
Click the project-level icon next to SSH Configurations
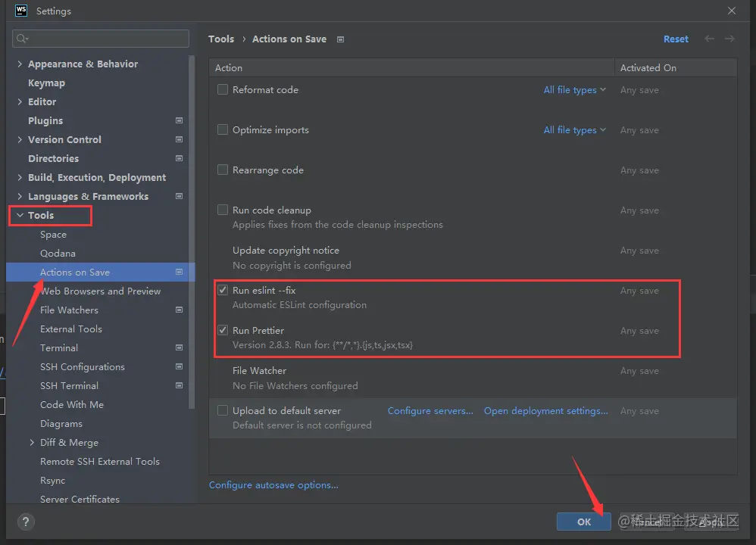point(179,366)
